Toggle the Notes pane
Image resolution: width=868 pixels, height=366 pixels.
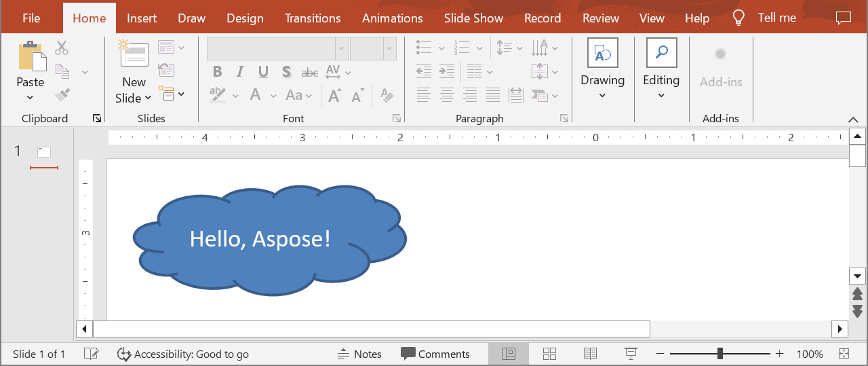point(359,354)
